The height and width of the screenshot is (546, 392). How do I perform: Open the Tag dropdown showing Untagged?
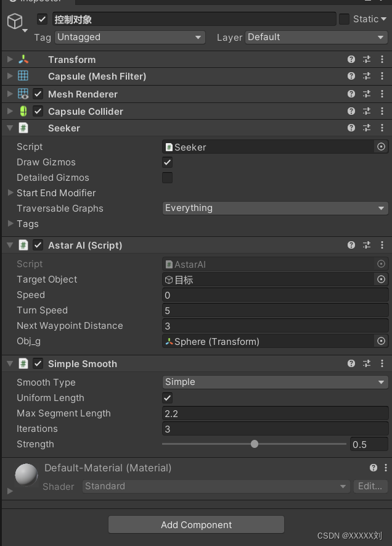(129, 38)
